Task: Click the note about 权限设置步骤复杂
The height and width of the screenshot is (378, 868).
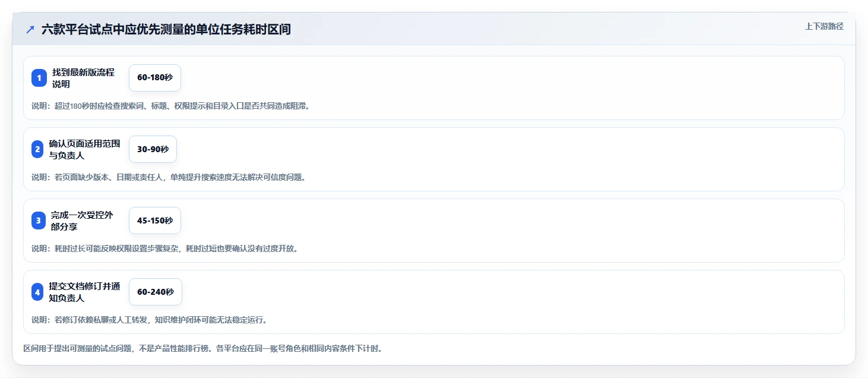Action: tap(165, 248)
